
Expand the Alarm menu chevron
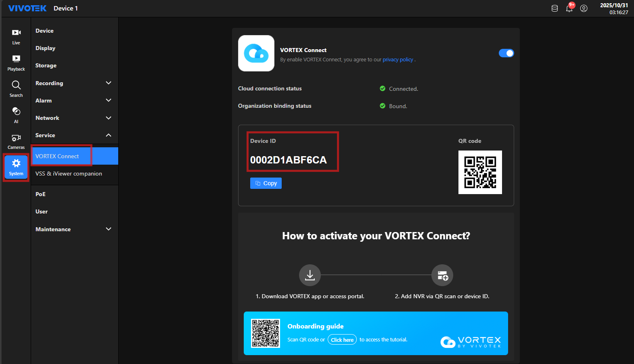click(x=109, y=100)
